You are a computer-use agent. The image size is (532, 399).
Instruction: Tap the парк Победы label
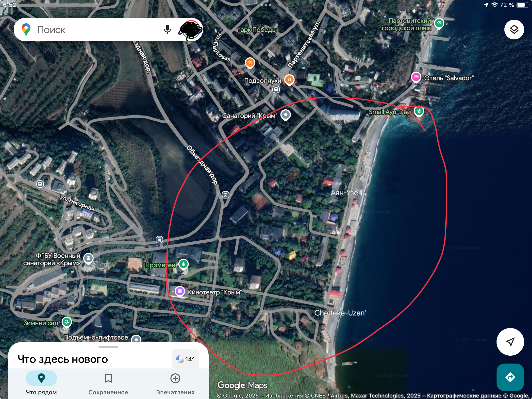(x=257, y=30)
